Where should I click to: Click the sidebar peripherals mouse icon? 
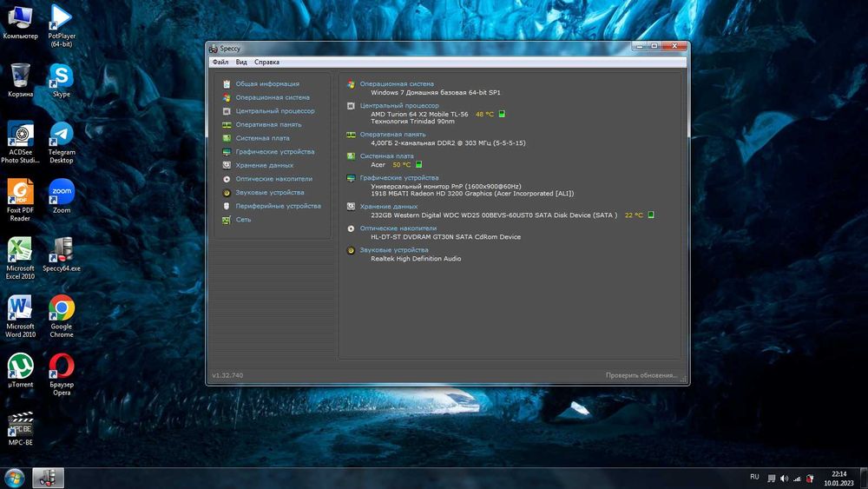click(227, 206)
